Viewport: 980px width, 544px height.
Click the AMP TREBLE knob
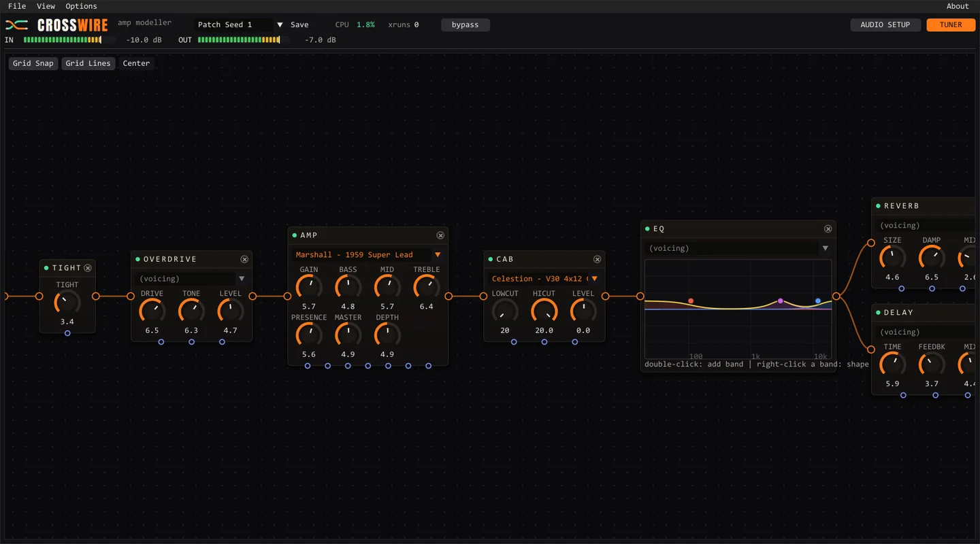(427, 288)
